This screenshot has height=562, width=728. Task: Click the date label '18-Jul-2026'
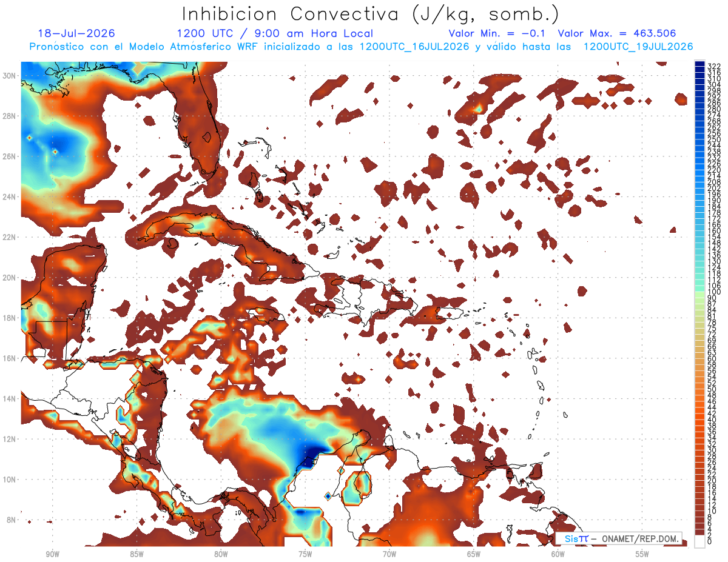[76, 33]
